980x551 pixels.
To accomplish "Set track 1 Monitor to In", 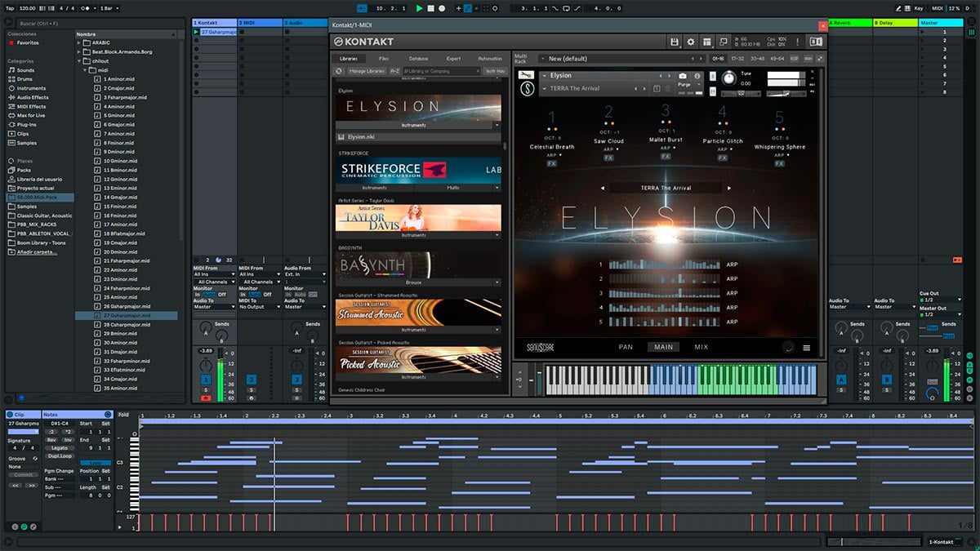I will click(x=197, y=294).
